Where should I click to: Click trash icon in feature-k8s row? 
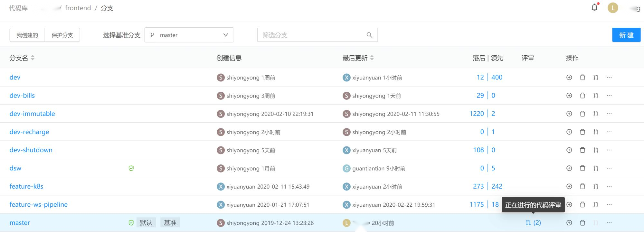[582, 186]
